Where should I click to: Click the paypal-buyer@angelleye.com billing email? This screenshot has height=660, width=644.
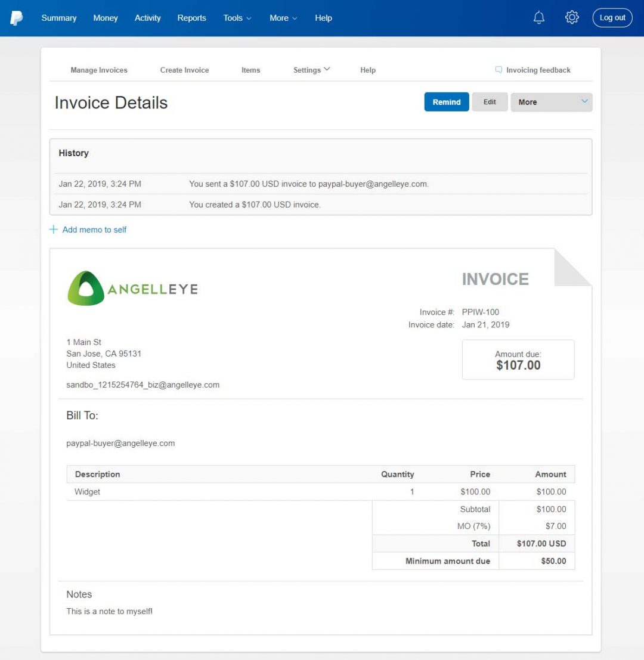(120, 443)
